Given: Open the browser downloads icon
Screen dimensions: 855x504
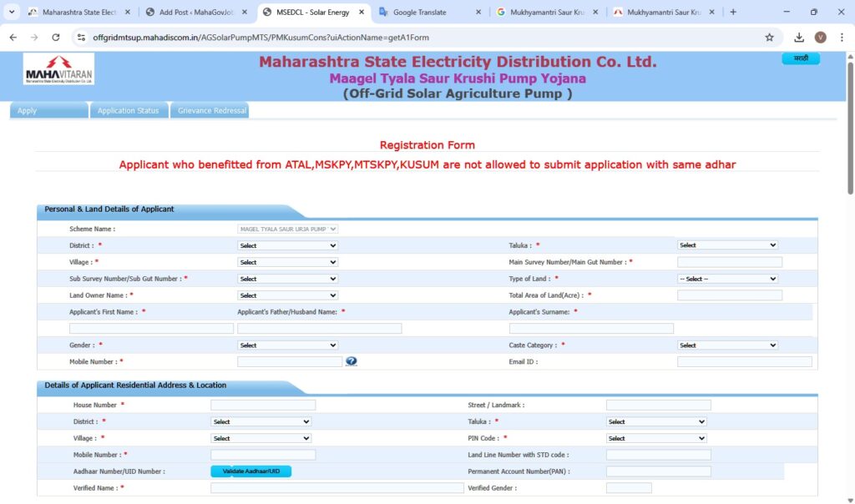Looking at the screenshot, I should point(799,38).
